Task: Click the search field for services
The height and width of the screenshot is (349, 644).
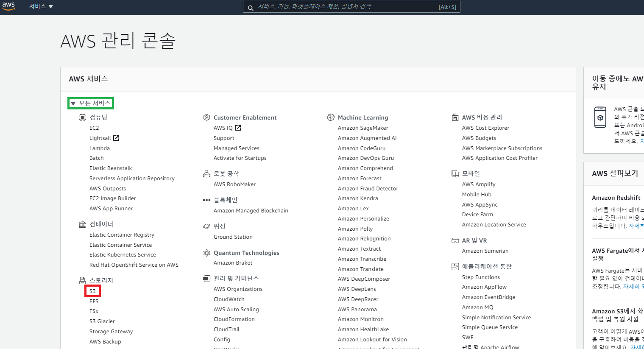Action: (x=351, y=7)
